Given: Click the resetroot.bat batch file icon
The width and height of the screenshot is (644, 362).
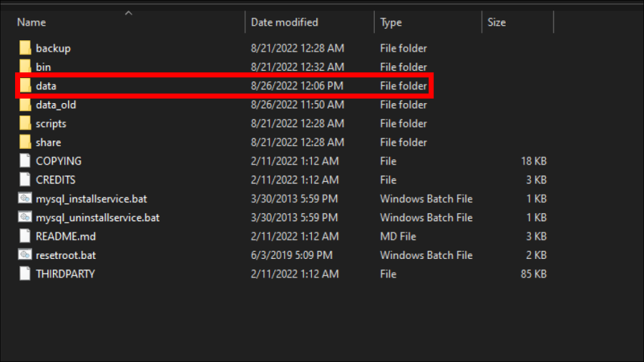Looking at the screenshot, I should tap(25, 255).
